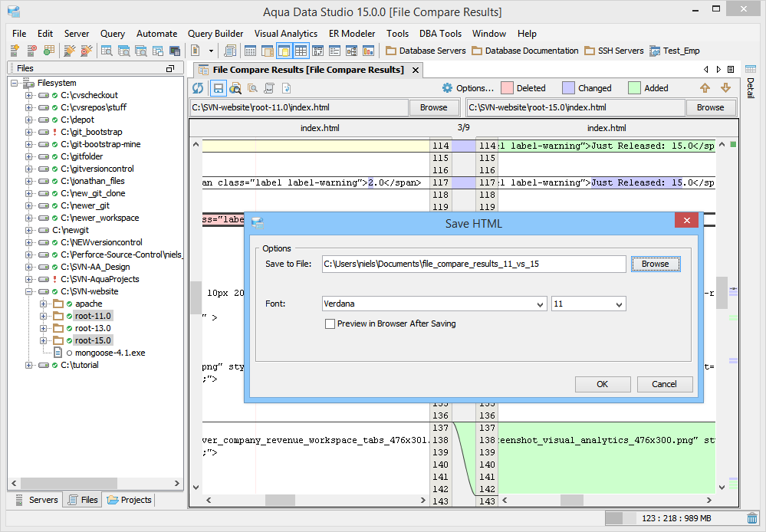Click the Deleted color swatch
The height and width of the screenshot is (532, 766).
coord(507,88)
